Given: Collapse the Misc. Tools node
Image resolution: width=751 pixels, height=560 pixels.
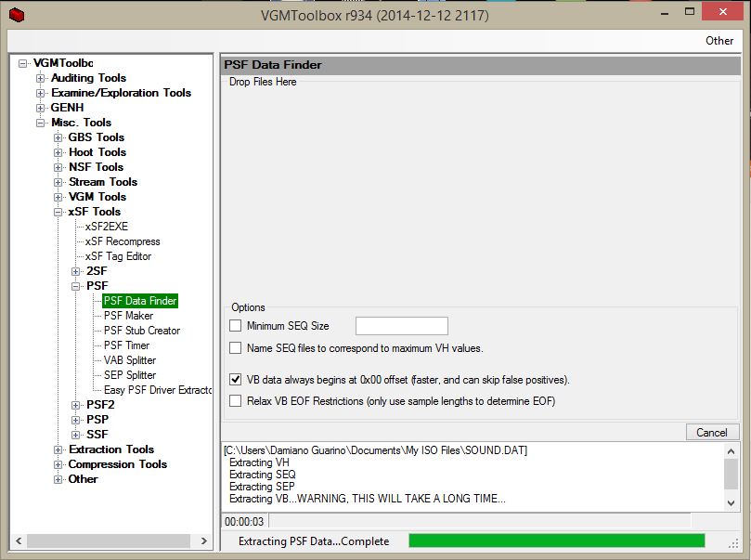Looking at the screenshot, I should pos(40,123).
